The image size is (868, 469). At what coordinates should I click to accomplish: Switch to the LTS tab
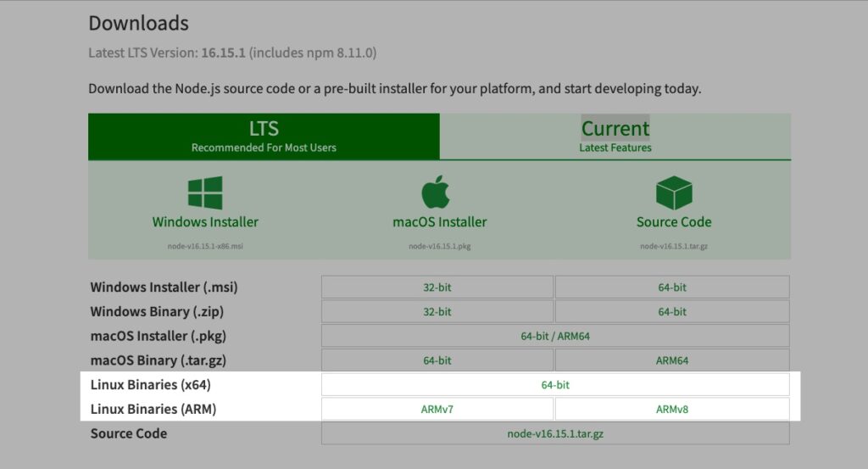click(x=264, y=137)
